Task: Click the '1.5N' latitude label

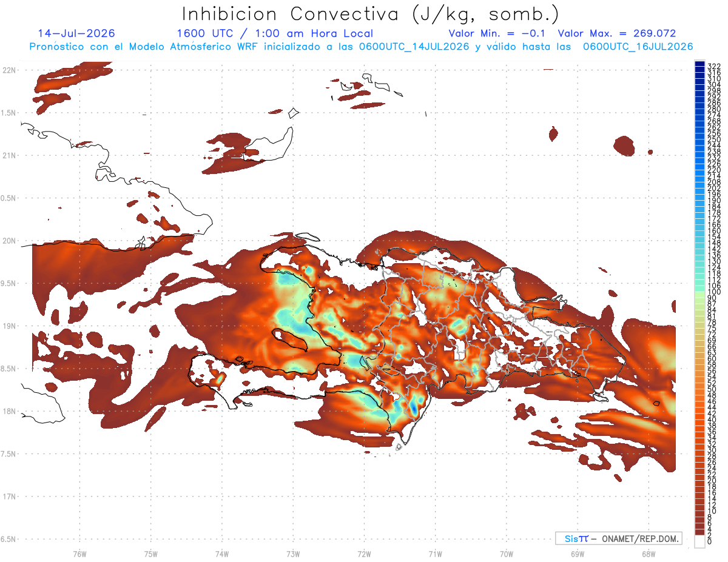Action: (9, 113)
